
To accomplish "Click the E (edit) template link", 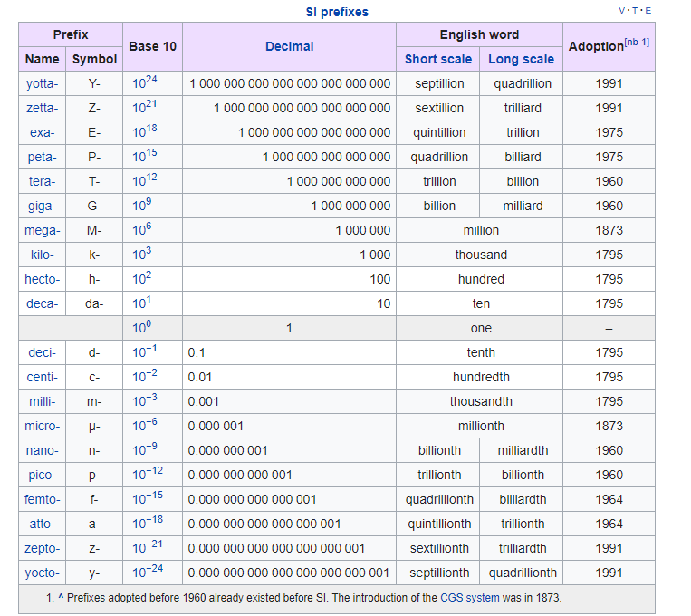I will tap(648, 11).
